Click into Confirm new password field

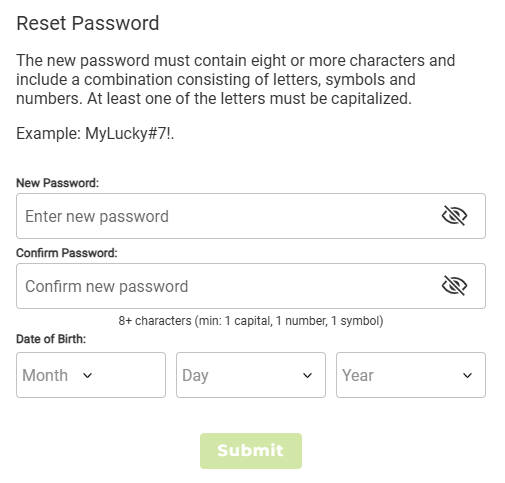[251, 286]
